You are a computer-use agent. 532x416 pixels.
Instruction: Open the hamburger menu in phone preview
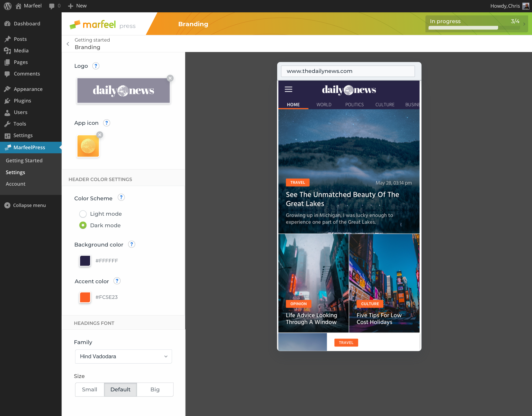pyautogui.click(x=288, y=89)
